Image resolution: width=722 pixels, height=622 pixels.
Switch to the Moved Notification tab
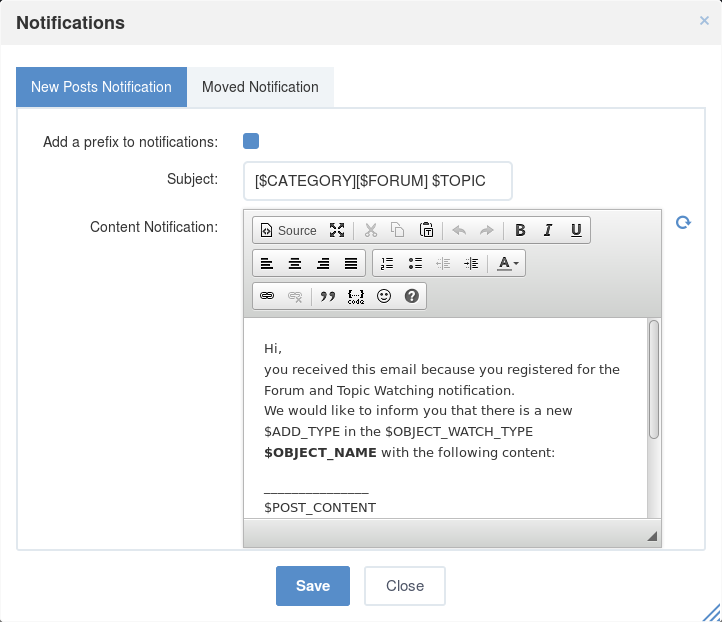[x=260, y=87]
